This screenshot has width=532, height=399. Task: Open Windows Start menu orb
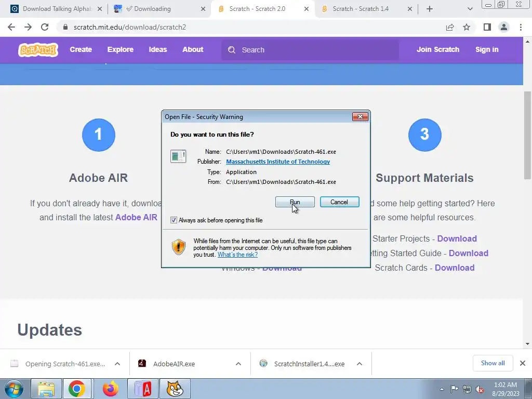pos(14,389)
